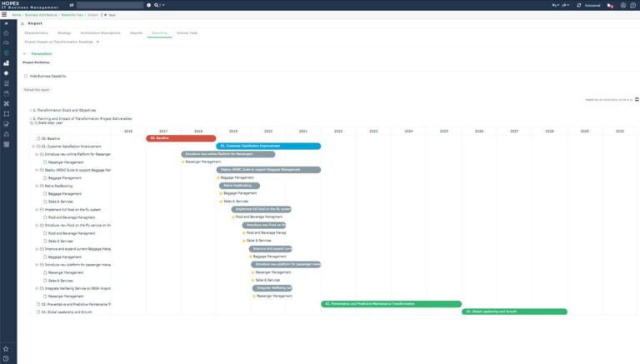Open the hamburger navigation menu
640x364 pixels.
(6, 15)
